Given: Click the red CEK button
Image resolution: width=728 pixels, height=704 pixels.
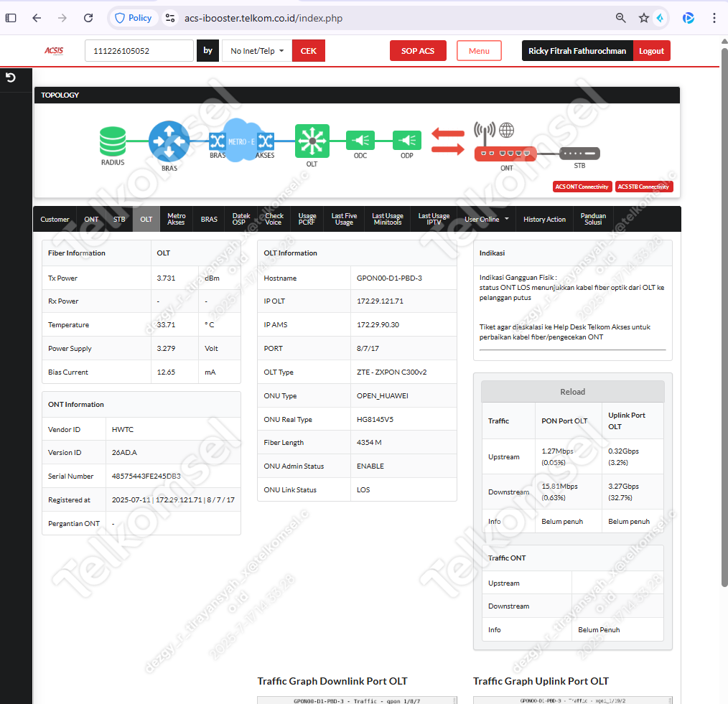Looking at the screenshot, I should point(308,50).
